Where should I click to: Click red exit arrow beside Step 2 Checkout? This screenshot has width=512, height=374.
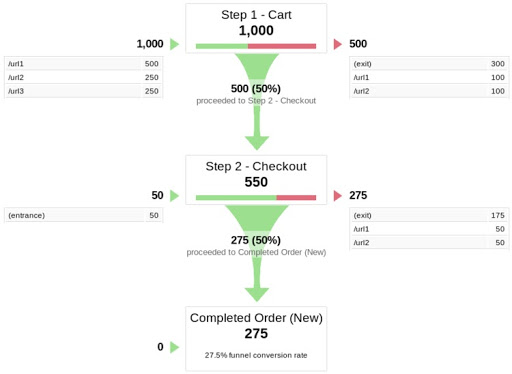338,196
